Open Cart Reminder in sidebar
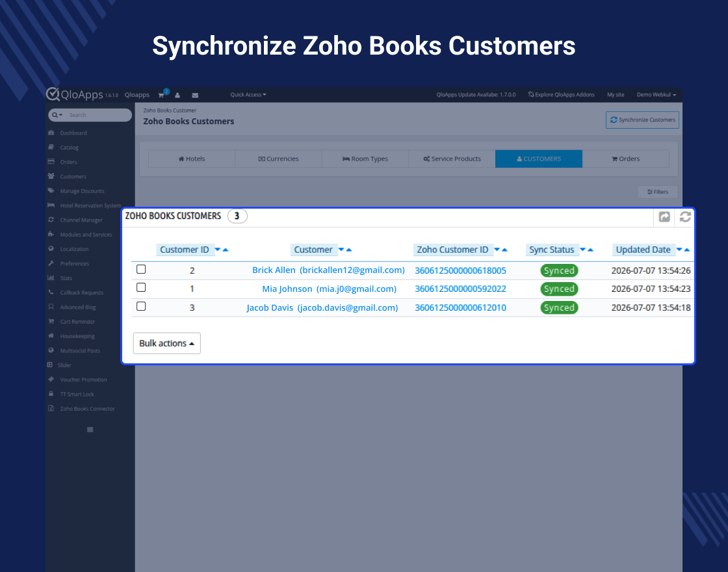 point(77,321)
